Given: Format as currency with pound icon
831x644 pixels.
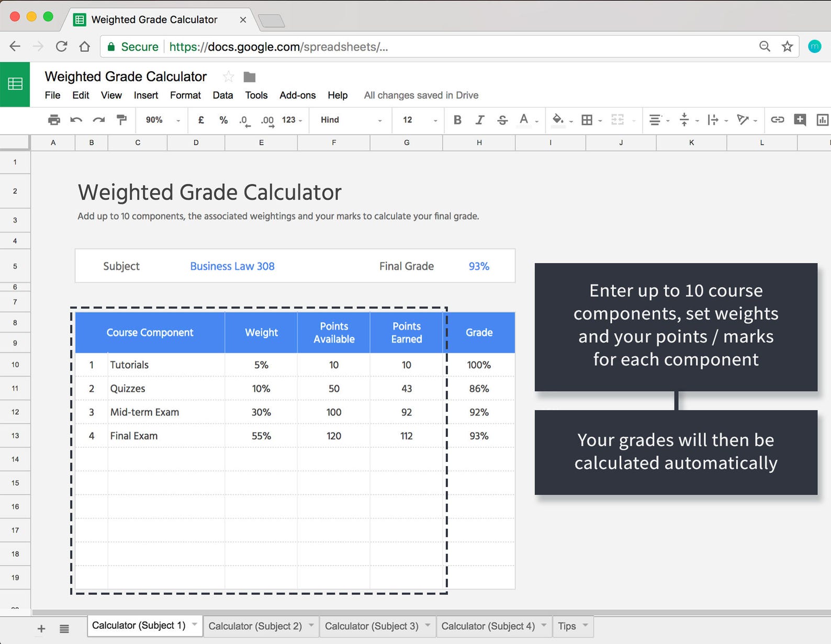Looking at the screenshot, I should tap(201, 120).
